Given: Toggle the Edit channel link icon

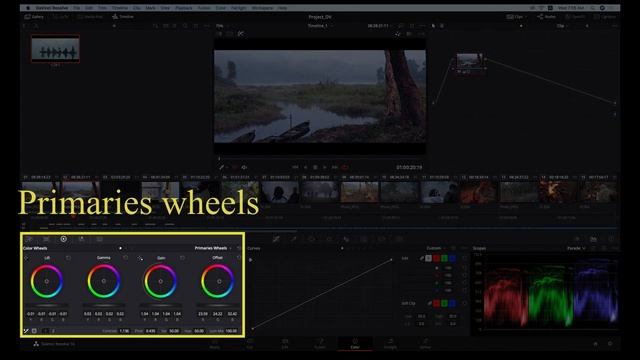Looking at the screenshot, I should coord(422,258).
